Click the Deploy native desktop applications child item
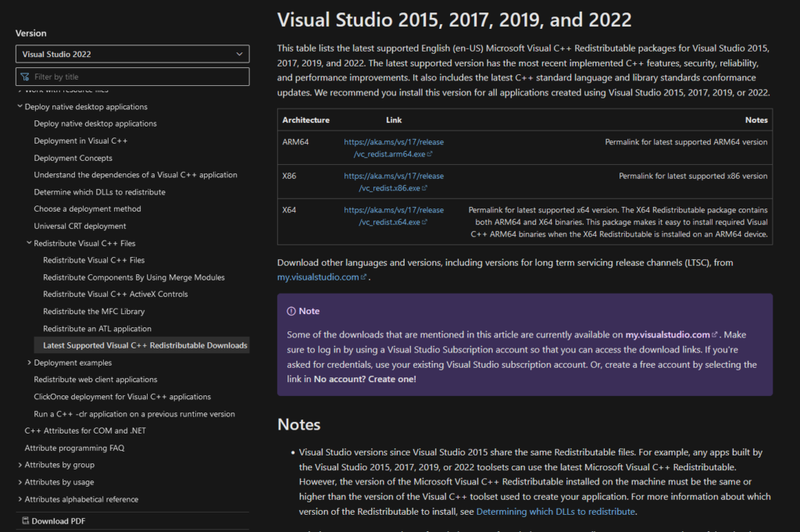 pyautogui.click(x=95, y=124)
